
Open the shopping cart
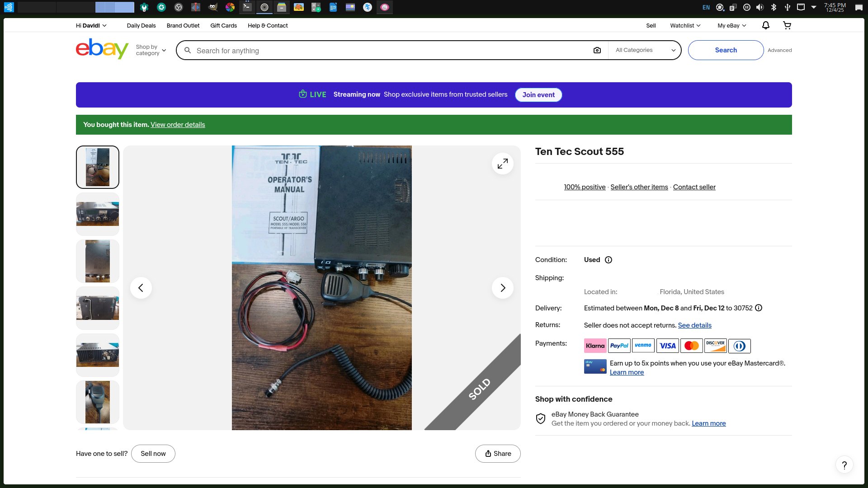click(x=787, y=26)
